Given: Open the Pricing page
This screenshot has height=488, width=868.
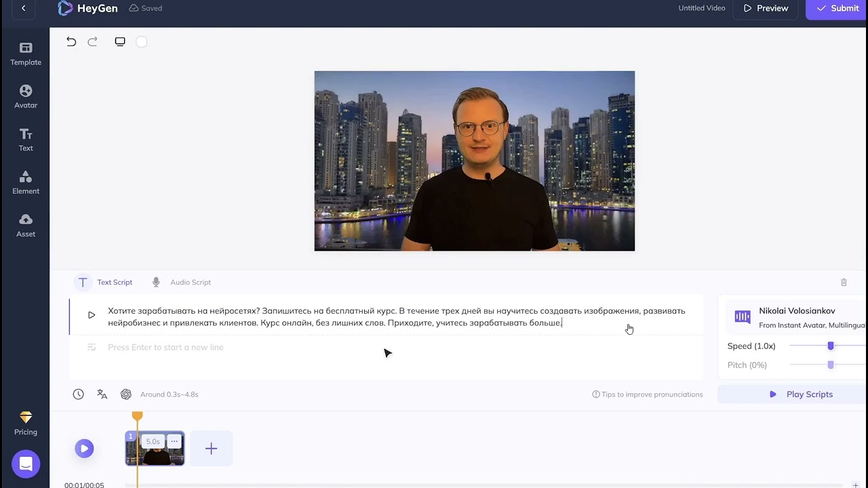Looking at the screenshot, I should click(x=26, y=424).
